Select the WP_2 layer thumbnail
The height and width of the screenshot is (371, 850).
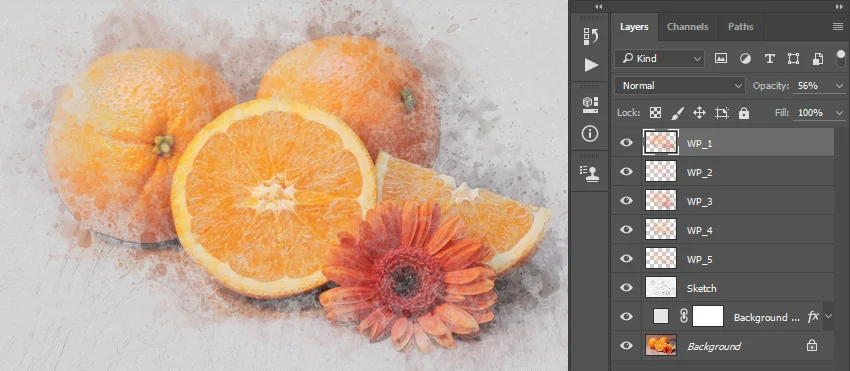661,171
